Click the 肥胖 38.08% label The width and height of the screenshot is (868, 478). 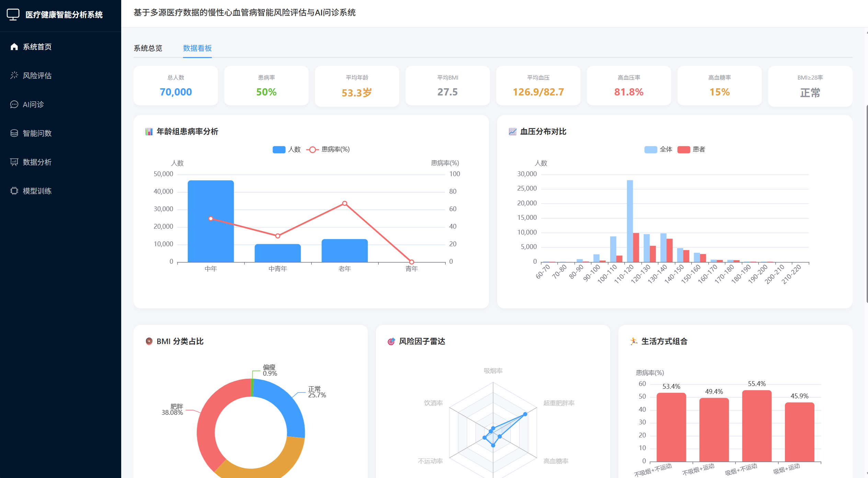pyautogui.click(x=173, y=409)
